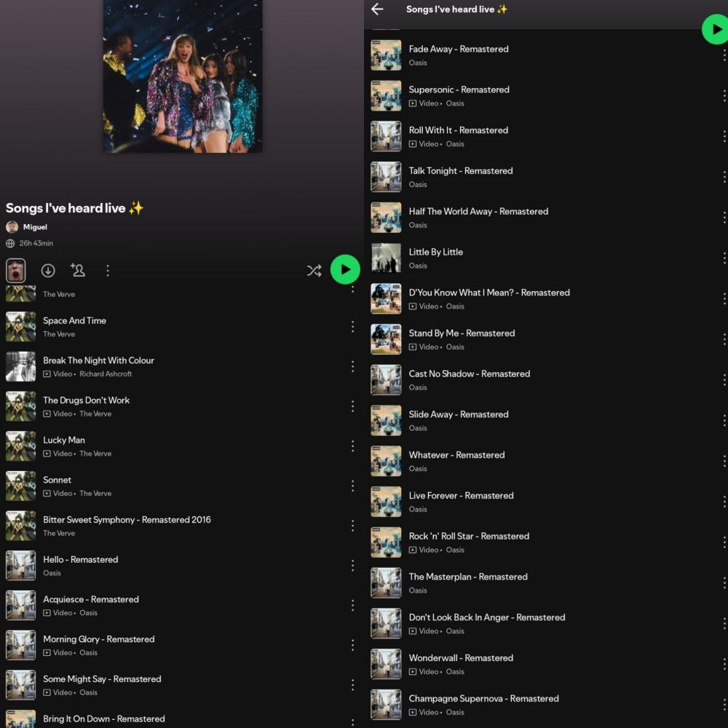
Task: Play Some Might Say - Remastered
Action: click(x=181, y=685)
